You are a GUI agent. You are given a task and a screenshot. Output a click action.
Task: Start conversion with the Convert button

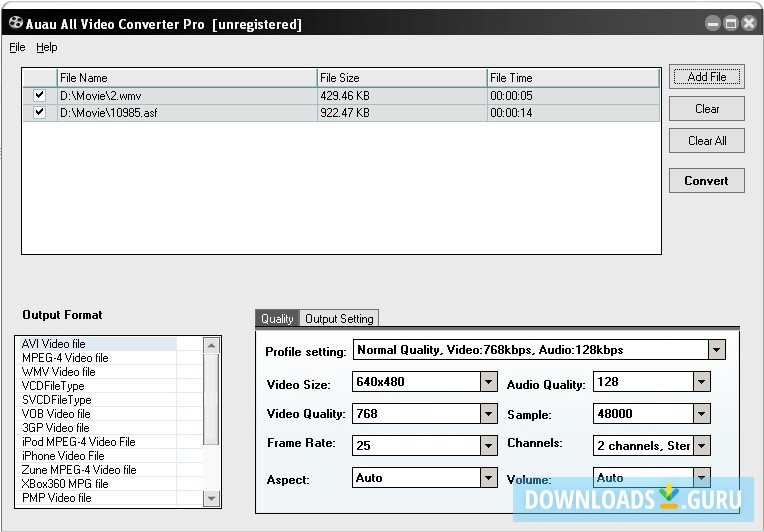click(707, 181)
